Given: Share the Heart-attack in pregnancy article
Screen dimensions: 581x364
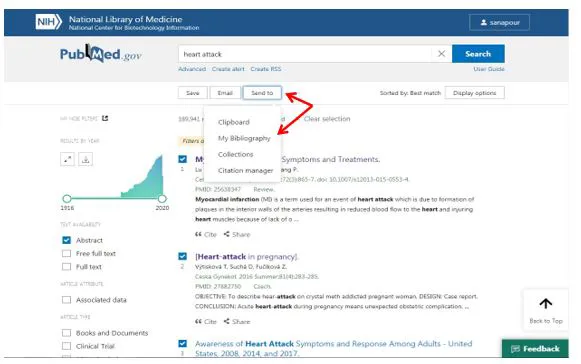Looking at the screenshot, I should [x=237, y=321].
